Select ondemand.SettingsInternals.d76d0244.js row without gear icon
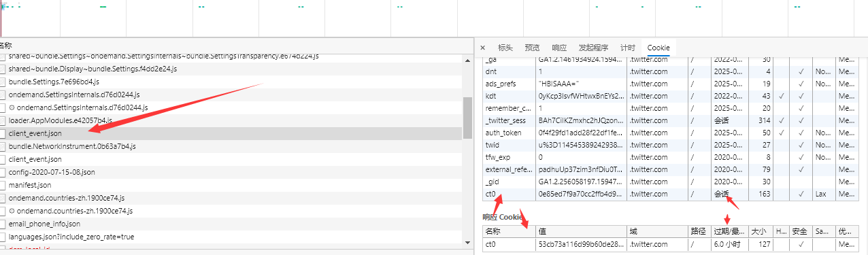868x255 pixels. [x=231, y=95]
